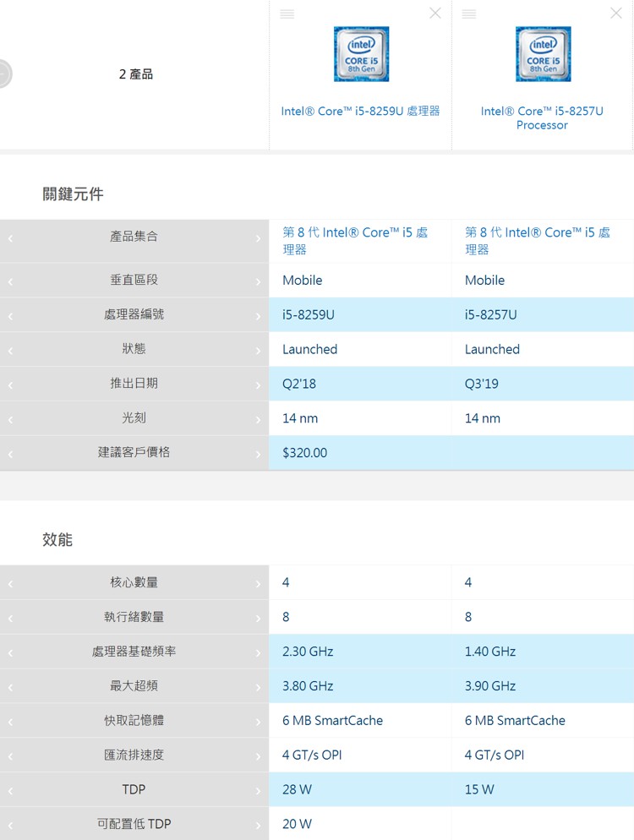Click right chevron on 執行緒數量 row
This screenshot has height=840, width=634.
click(259, 619)
